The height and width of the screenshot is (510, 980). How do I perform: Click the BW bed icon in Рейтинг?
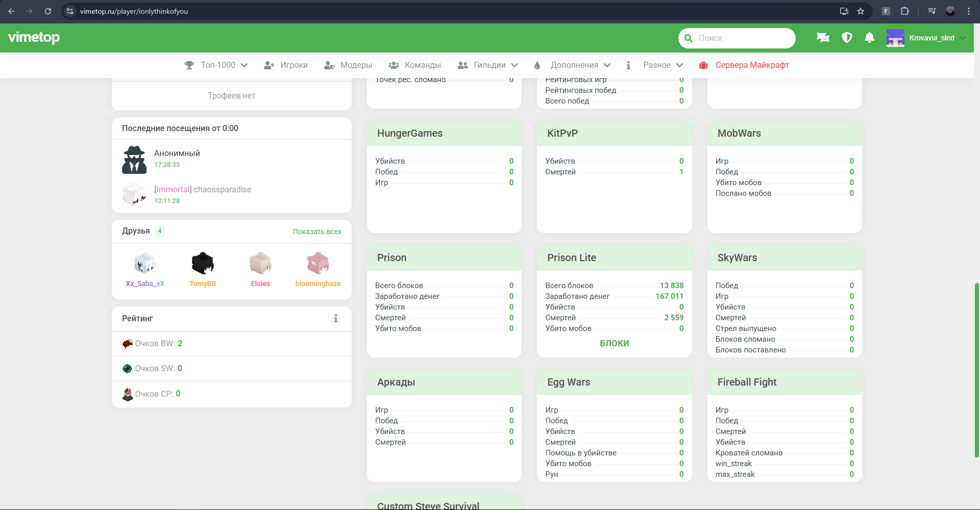(x=128, y=344)
